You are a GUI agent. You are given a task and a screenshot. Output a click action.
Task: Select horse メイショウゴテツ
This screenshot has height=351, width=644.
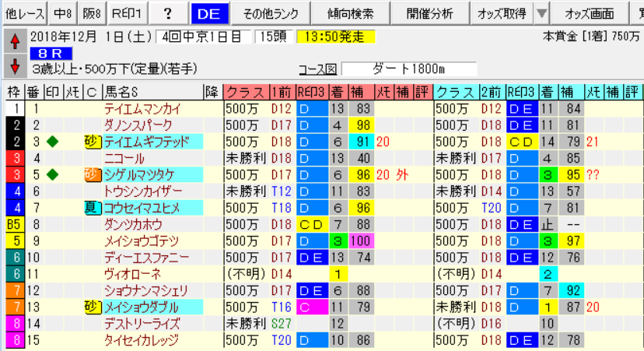[x=142, y=240]
